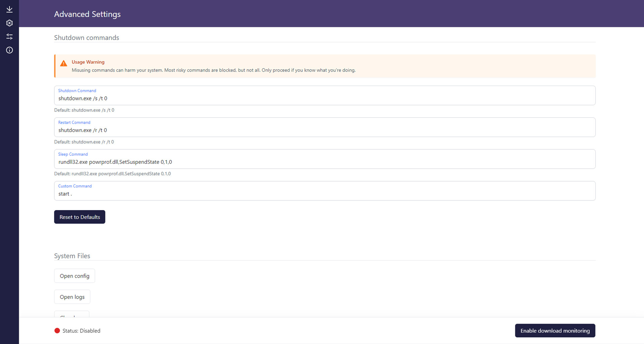The image size is (644, 344).
Task: Select the Advanced Settings sliders icon
Action: tap(9, 36)
